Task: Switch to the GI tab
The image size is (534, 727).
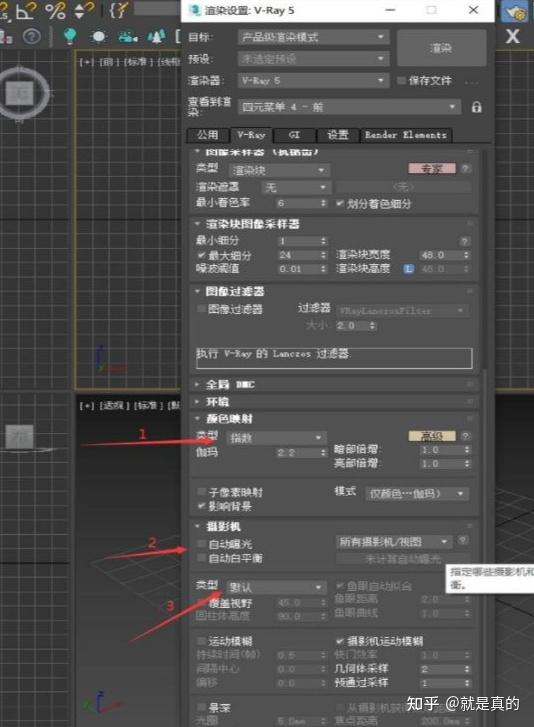Action: [x=294, y=135]
